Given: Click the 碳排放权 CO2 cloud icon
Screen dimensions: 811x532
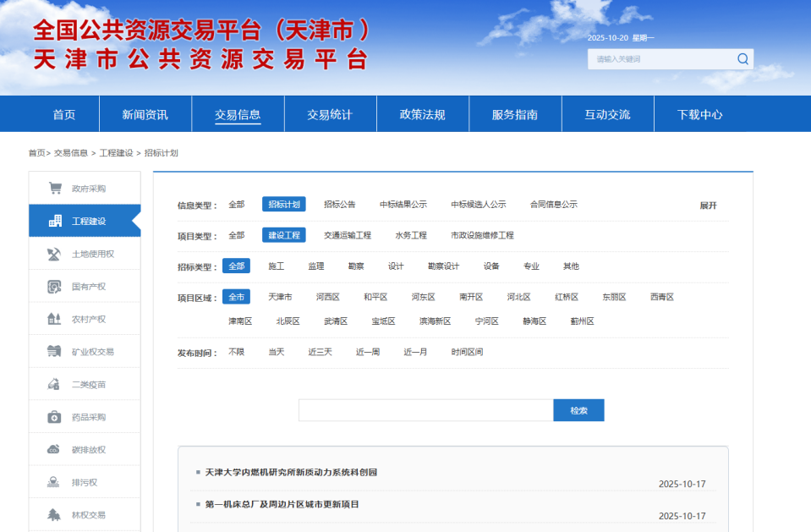Looking at the screenshot, I should [x=52, y=449].
